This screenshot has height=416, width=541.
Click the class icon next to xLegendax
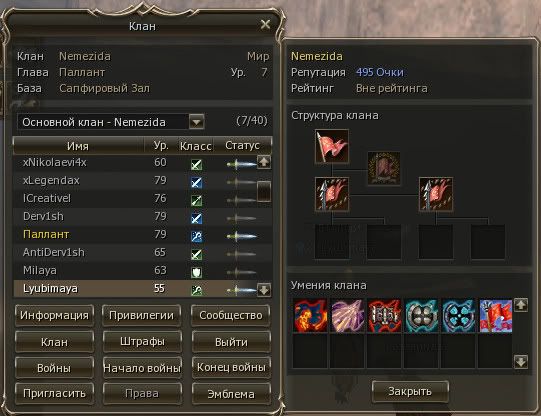tap(197, 182)
